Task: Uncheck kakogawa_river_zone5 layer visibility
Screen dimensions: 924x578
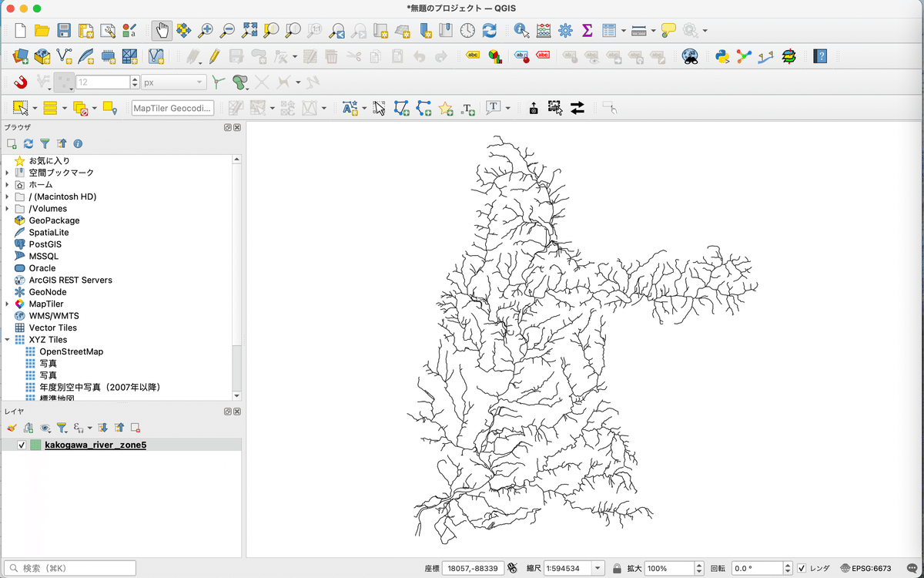Action: (22, 445)
